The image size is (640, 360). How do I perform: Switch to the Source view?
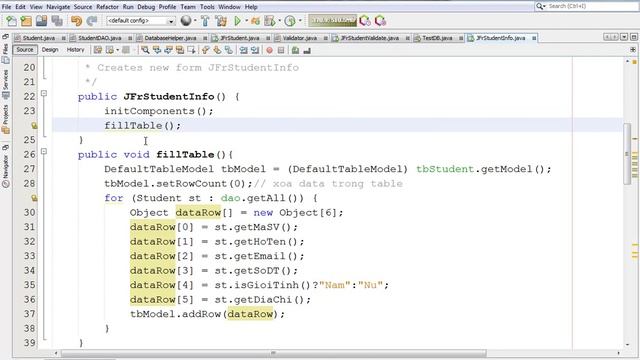[x=24, y=50]
